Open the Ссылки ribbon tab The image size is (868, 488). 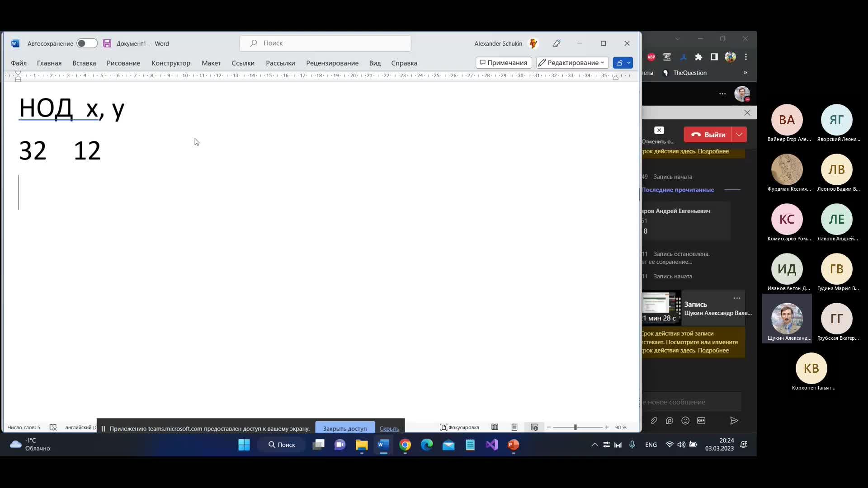click(243, 63)
